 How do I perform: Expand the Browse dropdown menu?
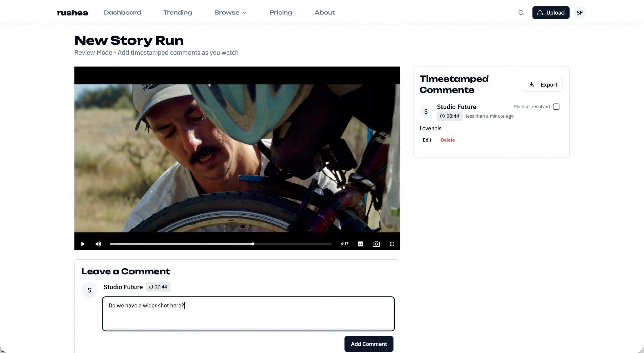[x=230, y=12]
